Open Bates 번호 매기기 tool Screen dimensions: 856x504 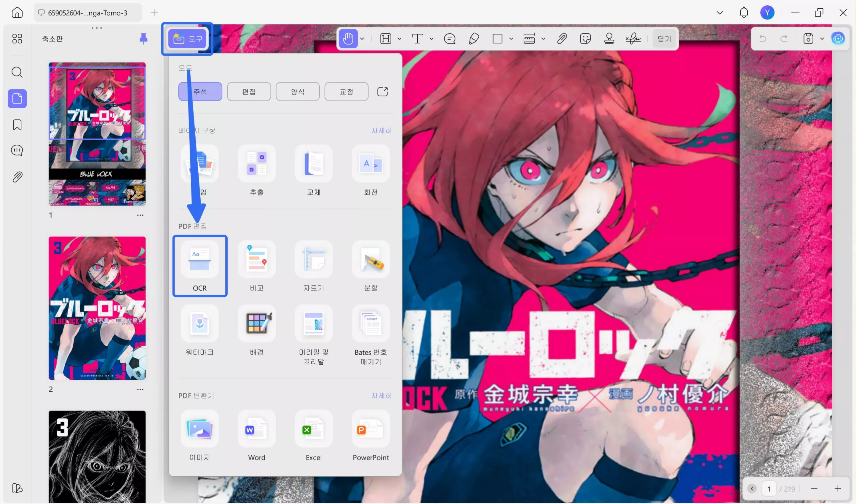(x=370, y=335)
